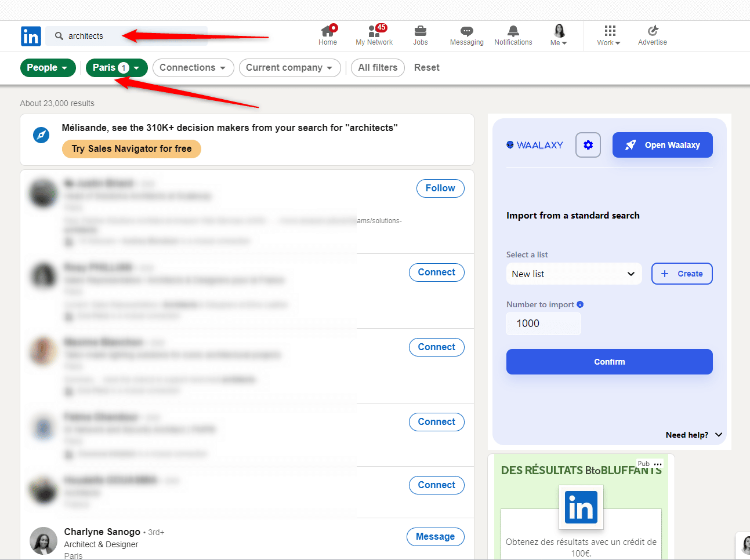
Task: Open Charlyne Sanogo's profile photo
Action: 44,541
